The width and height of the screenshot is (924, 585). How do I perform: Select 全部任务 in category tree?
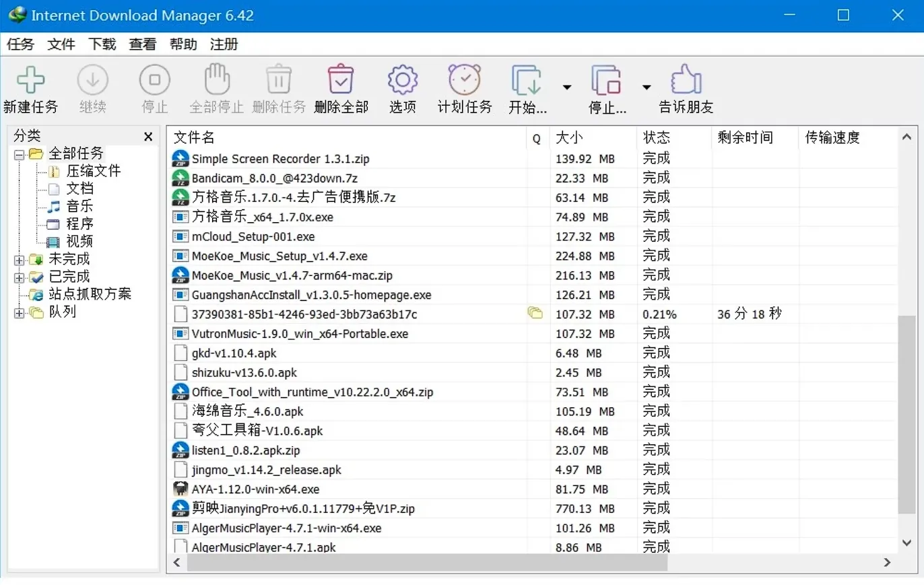coord(76,153)
